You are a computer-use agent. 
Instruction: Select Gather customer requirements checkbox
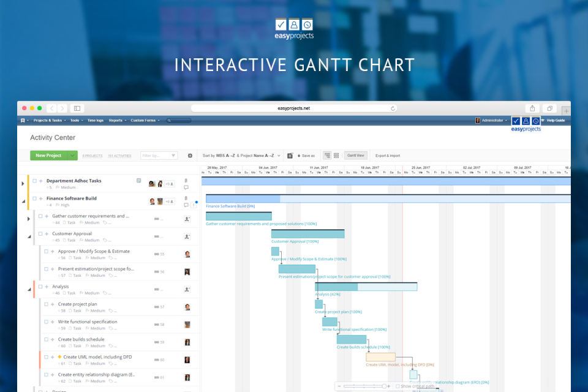[x=40, y=216]
